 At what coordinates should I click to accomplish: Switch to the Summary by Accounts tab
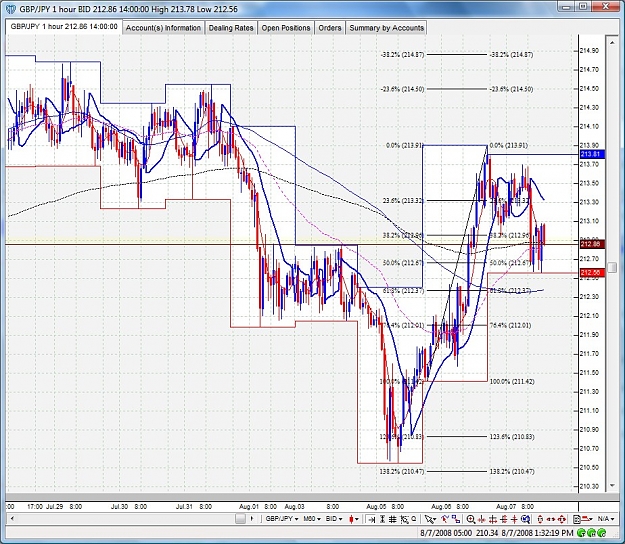click(x=386, y=28)
